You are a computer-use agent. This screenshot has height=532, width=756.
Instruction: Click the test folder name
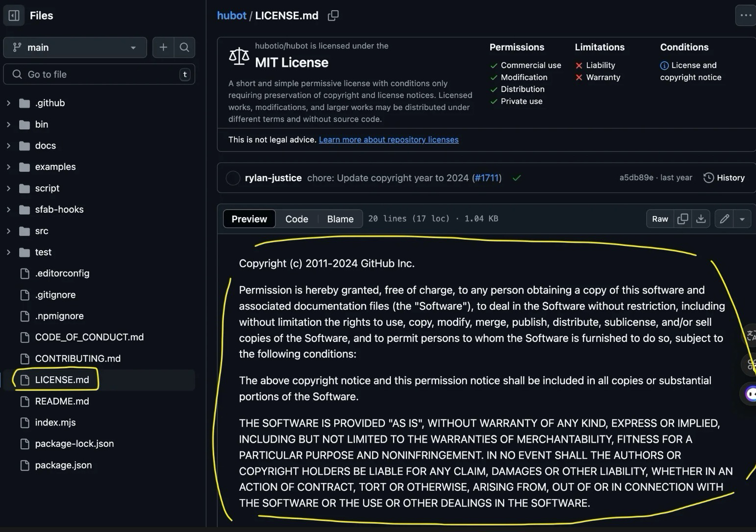43,252
